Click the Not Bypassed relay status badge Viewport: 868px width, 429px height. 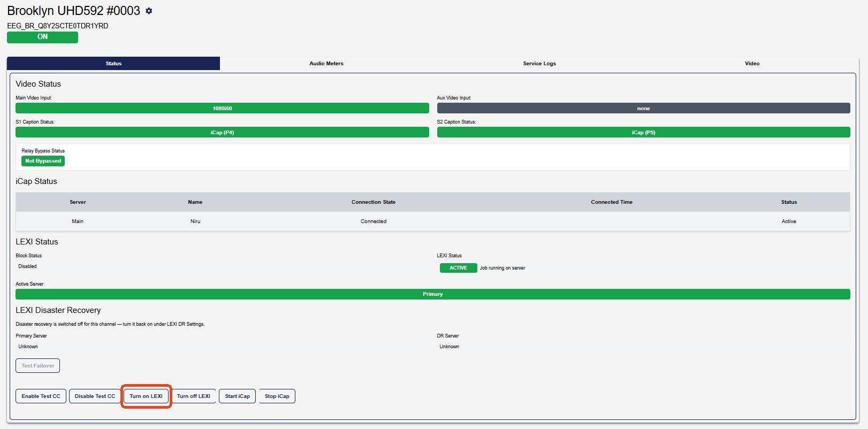click(x=43, y=161)
